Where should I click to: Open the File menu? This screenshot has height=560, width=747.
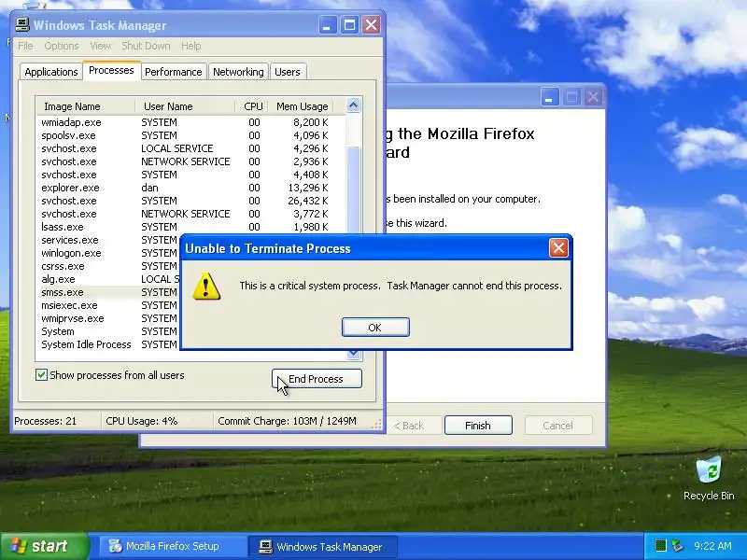coord(25,46)
